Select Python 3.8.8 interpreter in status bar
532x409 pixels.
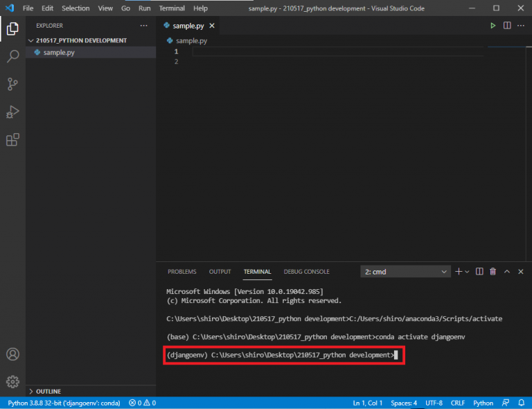64,403
